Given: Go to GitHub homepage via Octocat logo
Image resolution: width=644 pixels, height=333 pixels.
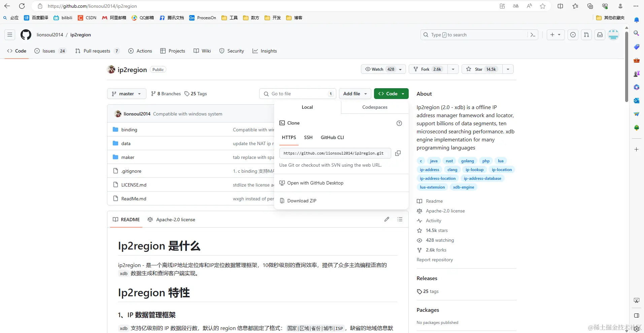Looking at the screenshot, I should tap(26, 35).
